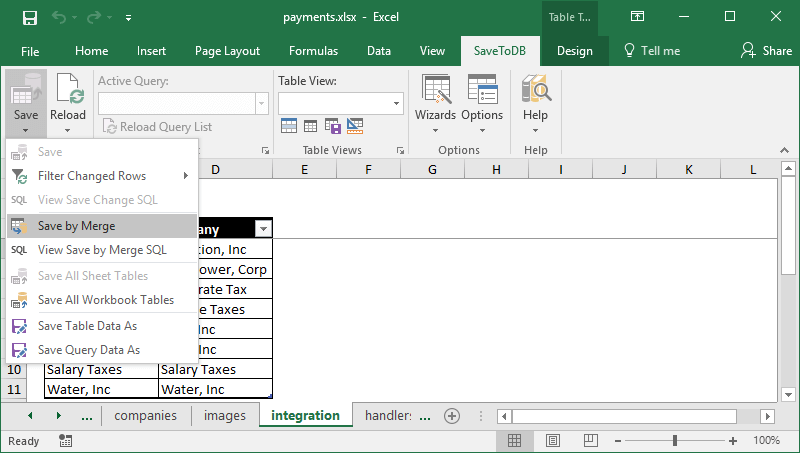The width and height of the screenshot is (800, 453).
Task: Open the Options ribbon button
Action: pyautogui.click(x=482, y=104)
